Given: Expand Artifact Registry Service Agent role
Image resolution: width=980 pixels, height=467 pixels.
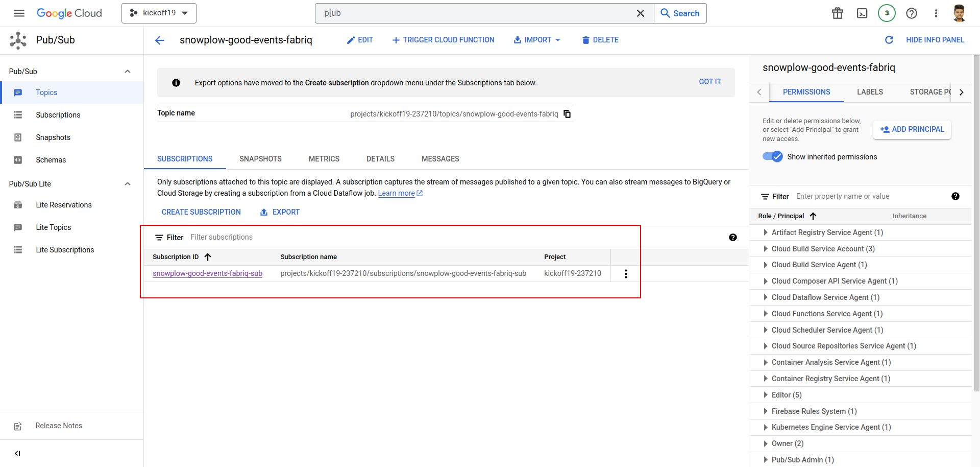Looking at the screenshot, I should point(766,232).
